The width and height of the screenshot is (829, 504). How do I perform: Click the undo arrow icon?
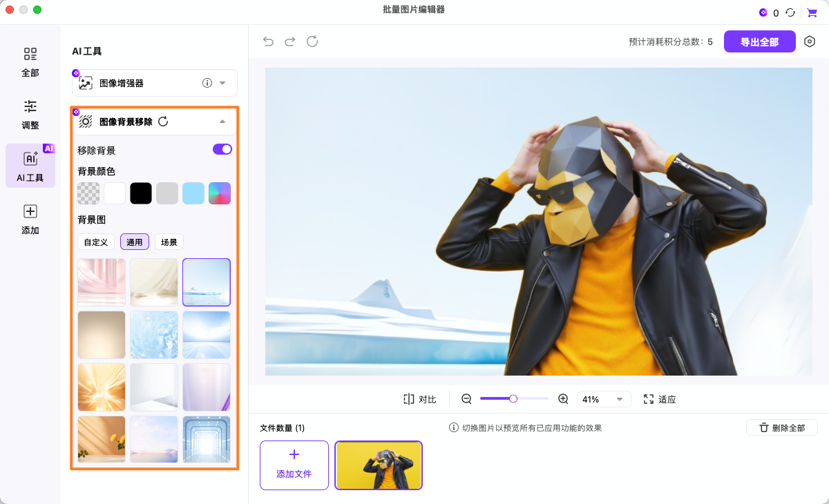click(x=268, y=42)
